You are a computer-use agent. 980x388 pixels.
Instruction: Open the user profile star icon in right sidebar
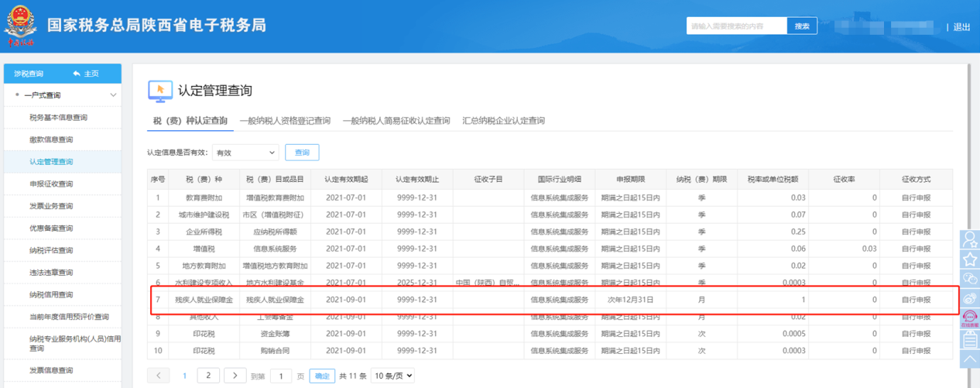(970, 239)
